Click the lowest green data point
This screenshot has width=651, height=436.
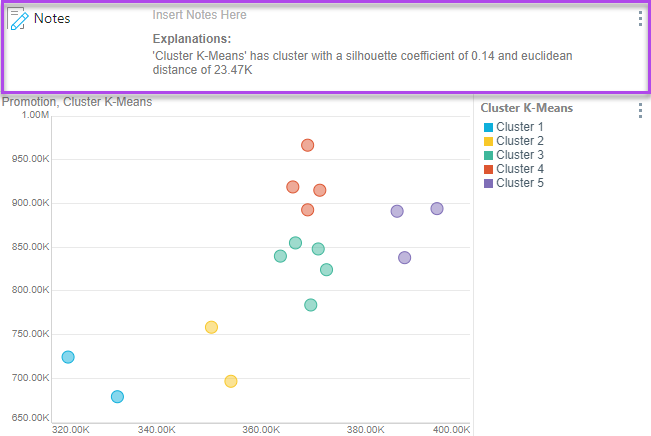(311, 305)
